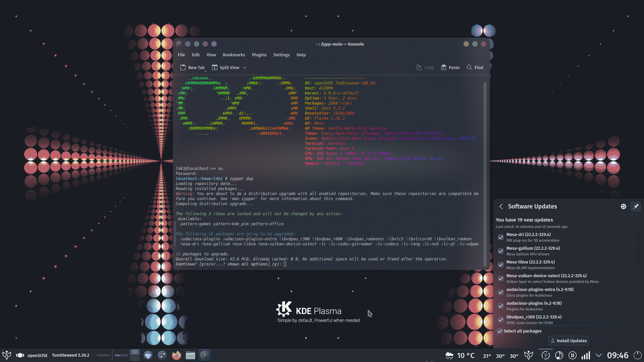Open Software Updates settings gear

(623, 206)
